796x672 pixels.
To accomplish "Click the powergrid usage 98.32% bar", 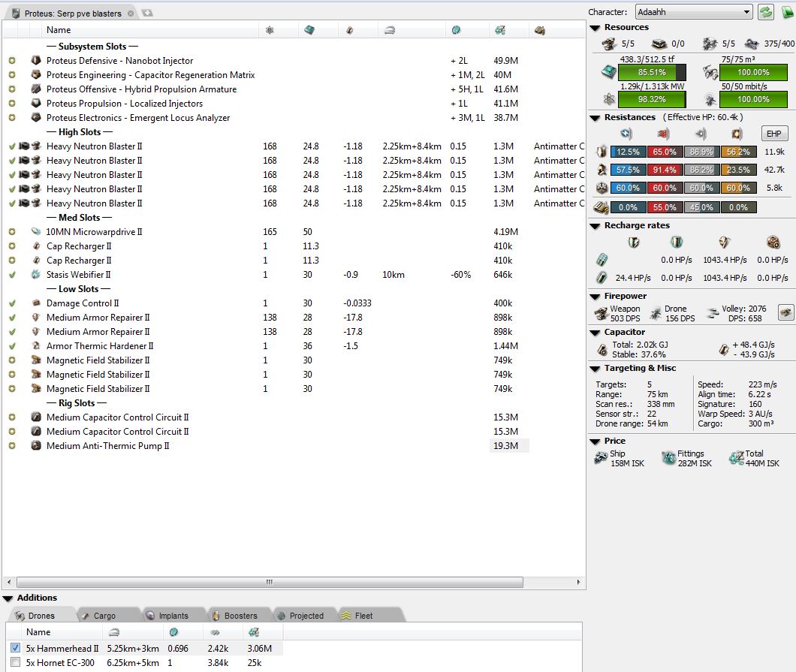I will coord(652,99).
